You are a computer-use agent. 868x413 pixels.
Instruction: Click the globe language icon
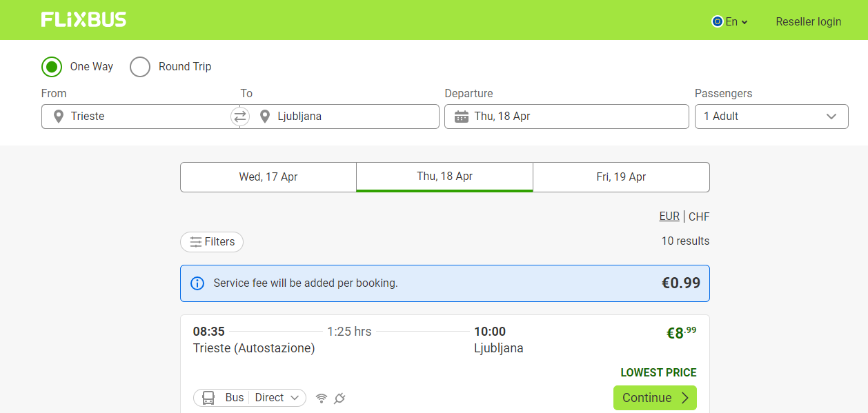click(x=717, y=21)
